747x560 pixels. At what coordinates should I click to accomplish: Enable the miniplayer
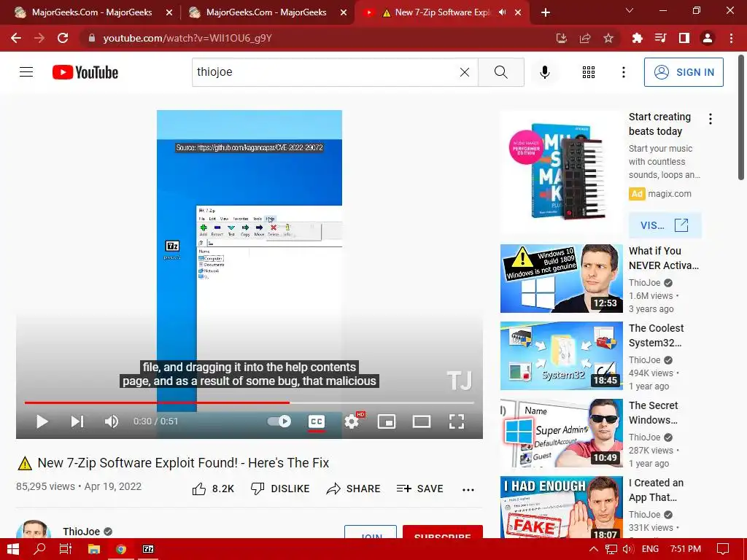click(x=387, y=421)
